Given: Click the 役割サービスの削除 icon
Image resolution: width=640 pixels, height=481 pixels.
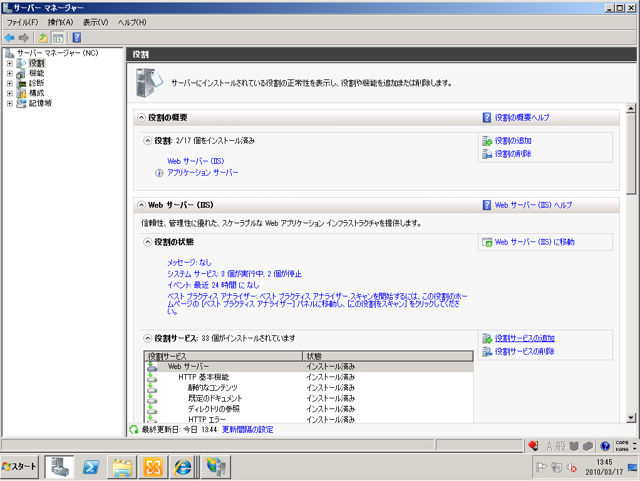Looking at the screenshot, I should point(487,352).
